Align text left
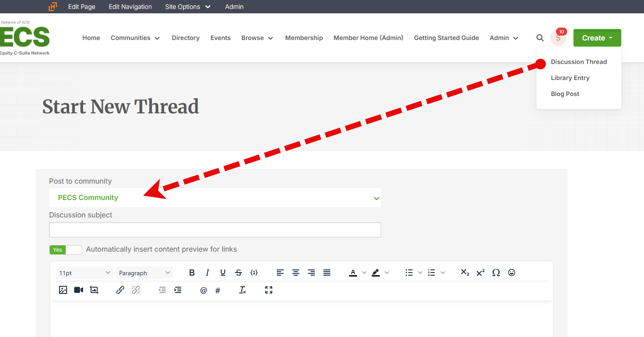 (x=280, y=273)
